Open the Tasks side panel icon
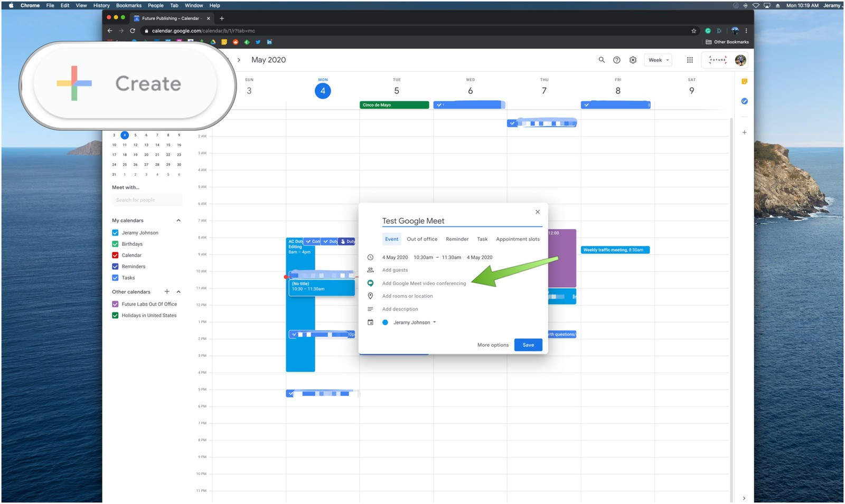845x504 pixels. 744,101
